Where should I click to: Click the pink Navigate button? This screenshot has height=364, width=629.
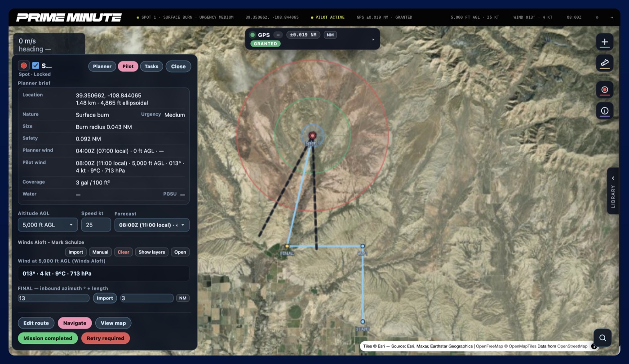tap(75, 323)
